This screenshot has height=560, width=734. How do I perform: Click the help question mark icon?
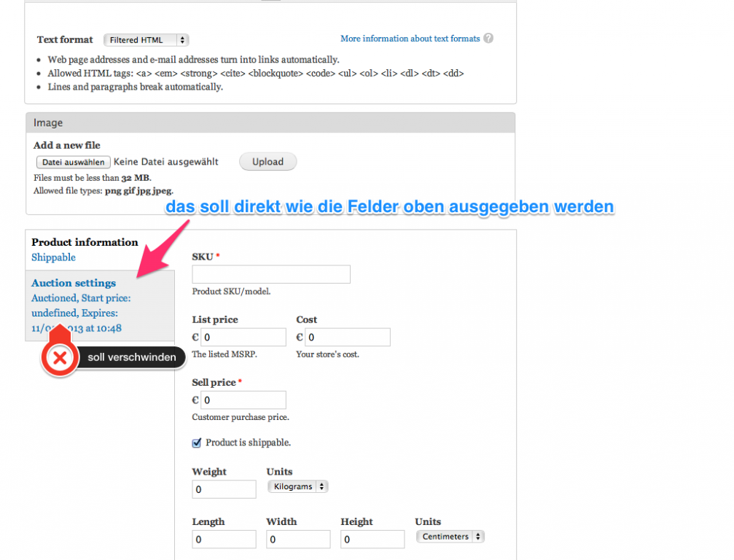tap(488, 38)
